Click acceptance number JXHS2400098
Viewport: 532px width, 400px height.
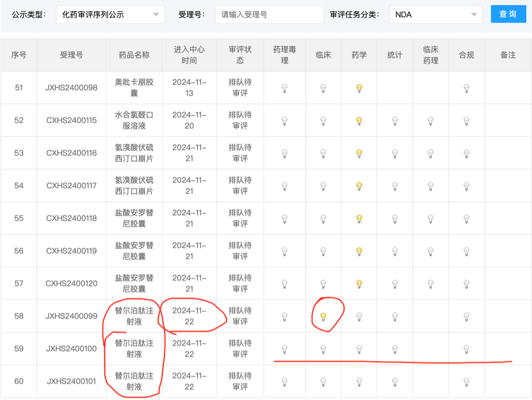coord(71,87)
